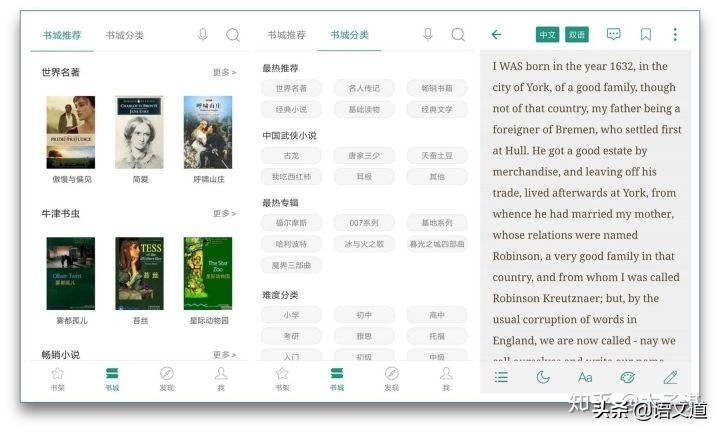This screenshot has width=720, height=432.
Task: Open the 简爱 book cover
Action: [x=139, y=132]
